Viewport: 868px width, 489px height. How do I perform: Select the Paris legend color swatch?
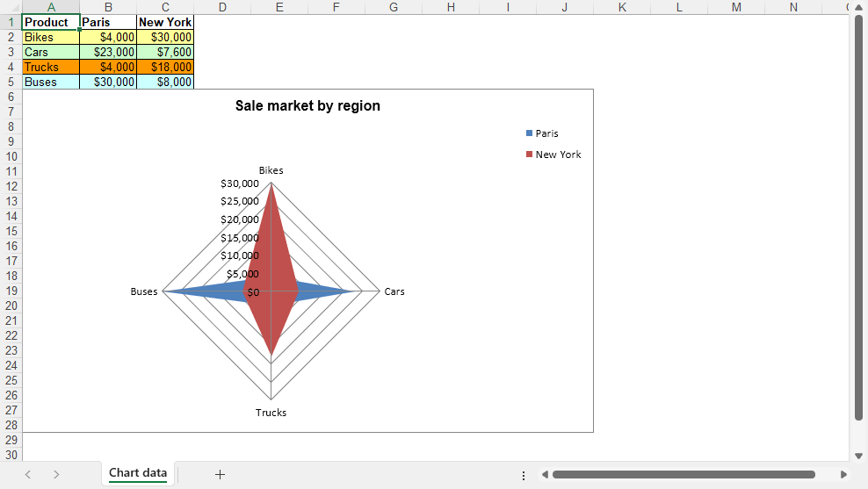point(529,133)
